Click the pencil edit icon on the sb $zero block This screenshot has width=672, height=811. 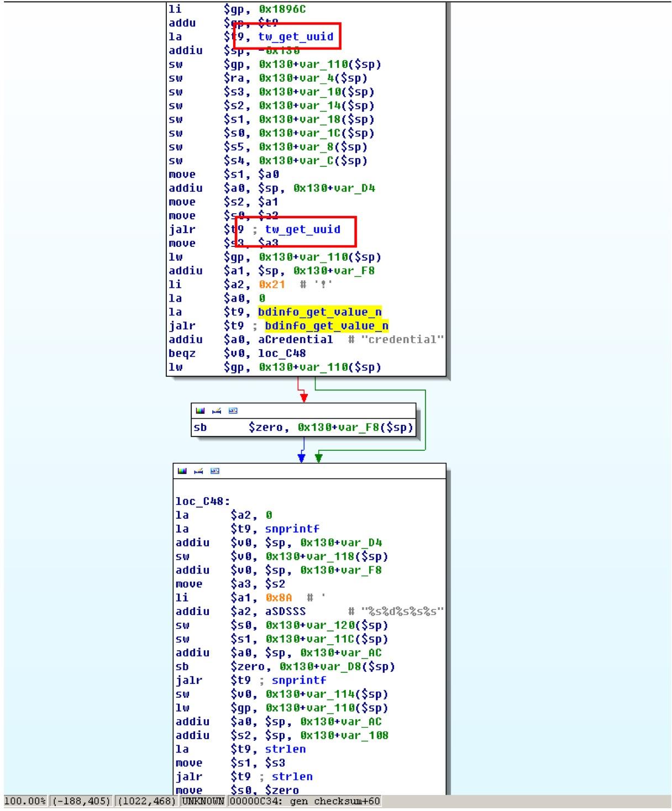point(217,411)
